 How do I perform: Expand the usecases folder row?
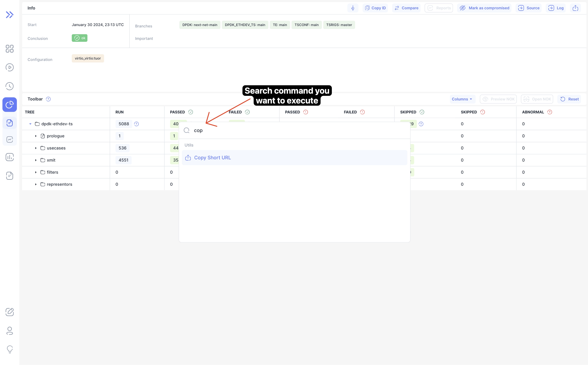point(36,148)
